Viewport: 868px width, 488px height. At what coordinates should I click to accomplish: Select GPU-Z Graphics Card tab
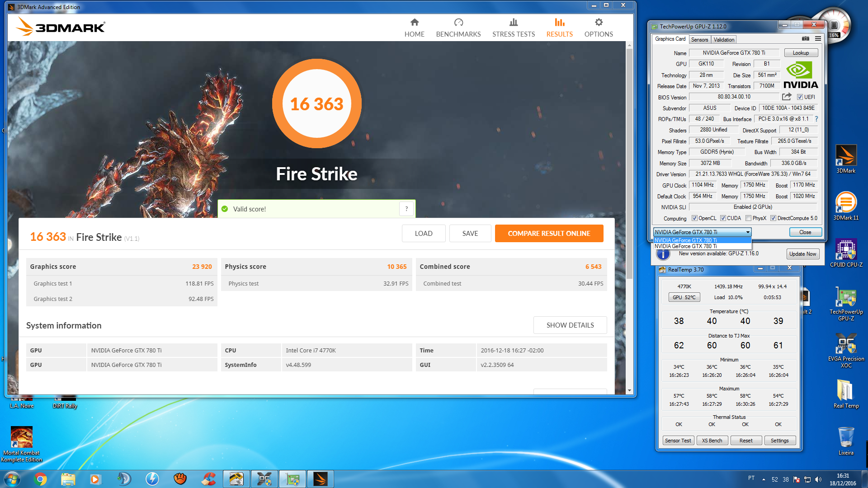[670, 39]
